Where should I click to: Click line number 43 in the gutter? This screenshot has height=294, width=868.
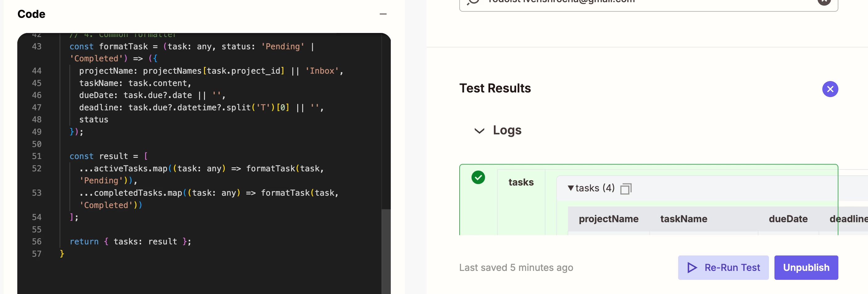point(37,47)
